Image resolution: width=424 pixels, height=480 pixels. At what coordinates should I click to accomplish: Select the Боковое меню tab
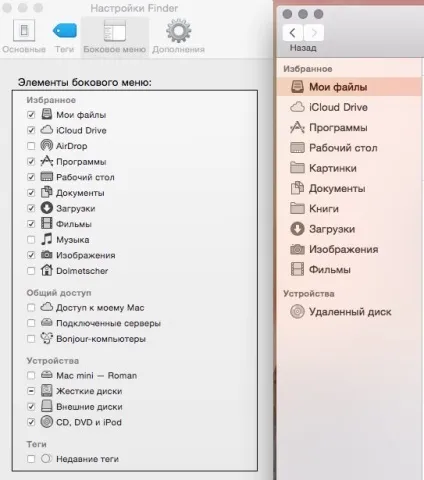pos(115,37)
